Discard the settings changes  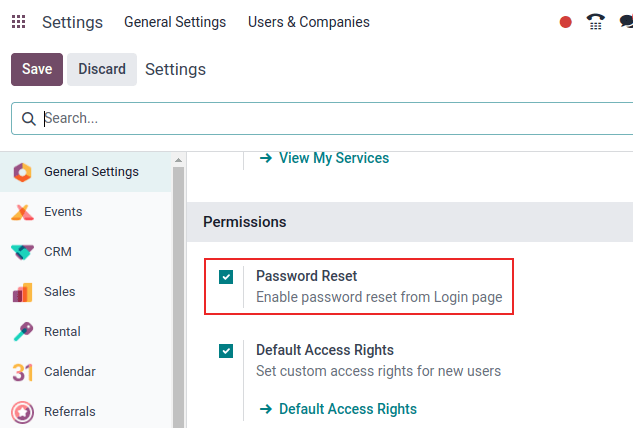(x=102, y=69)
